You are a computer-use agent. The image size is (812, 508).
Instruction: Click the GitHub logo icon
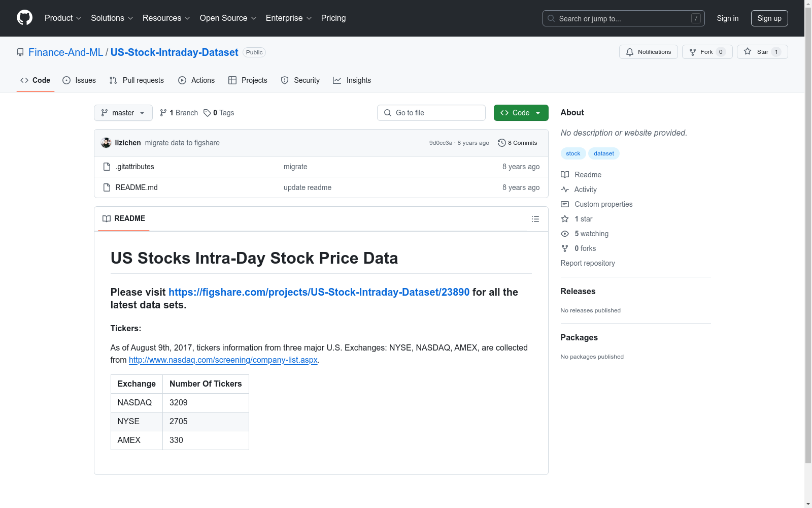(24, 18)
